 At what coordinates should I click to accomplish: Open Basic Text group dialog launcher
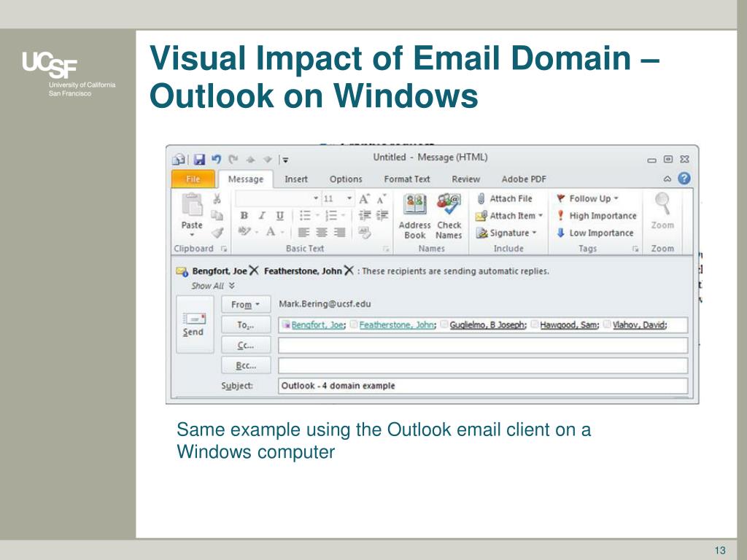point(386,249)
